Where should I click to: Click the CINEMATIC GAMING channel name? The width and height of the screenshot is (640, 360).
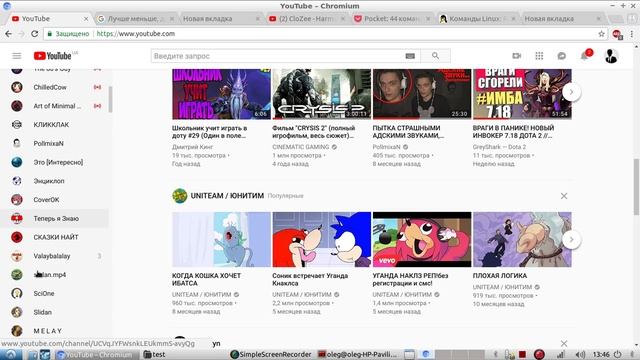click(300, 147)
